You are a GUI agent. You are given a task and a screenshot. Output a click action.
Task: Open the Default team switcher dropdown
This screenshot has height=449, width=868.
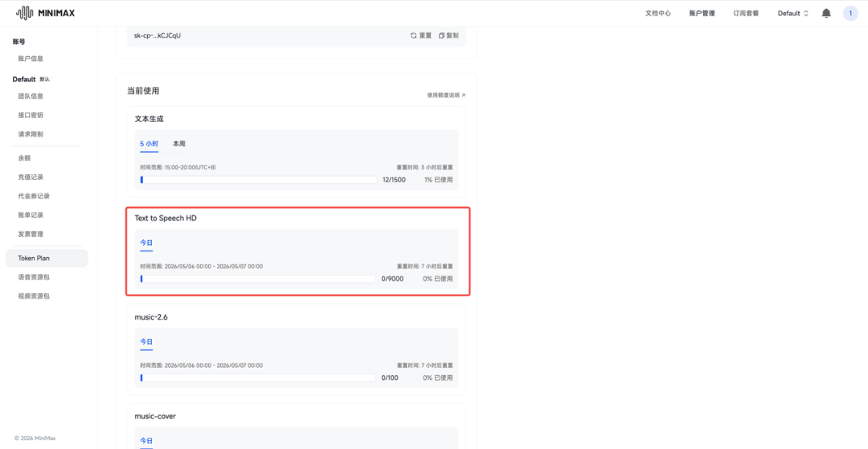point(792,14)
